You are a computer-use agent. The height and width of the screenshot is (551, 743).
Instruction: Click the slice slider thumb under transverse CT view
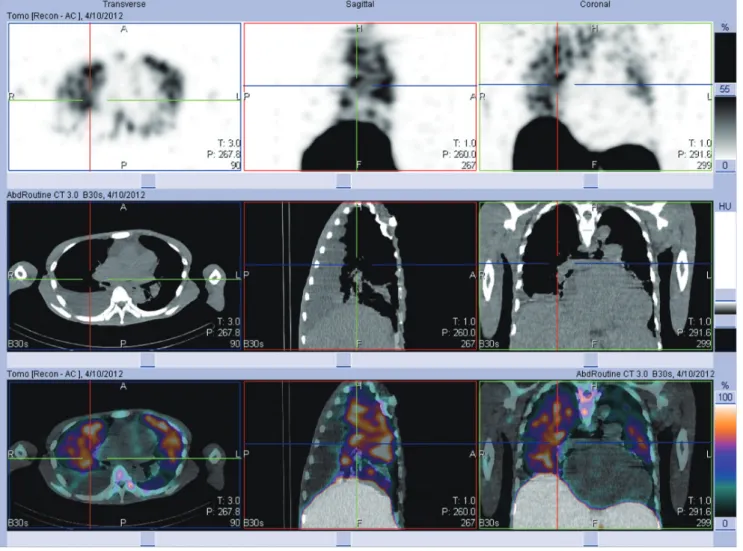148,360
